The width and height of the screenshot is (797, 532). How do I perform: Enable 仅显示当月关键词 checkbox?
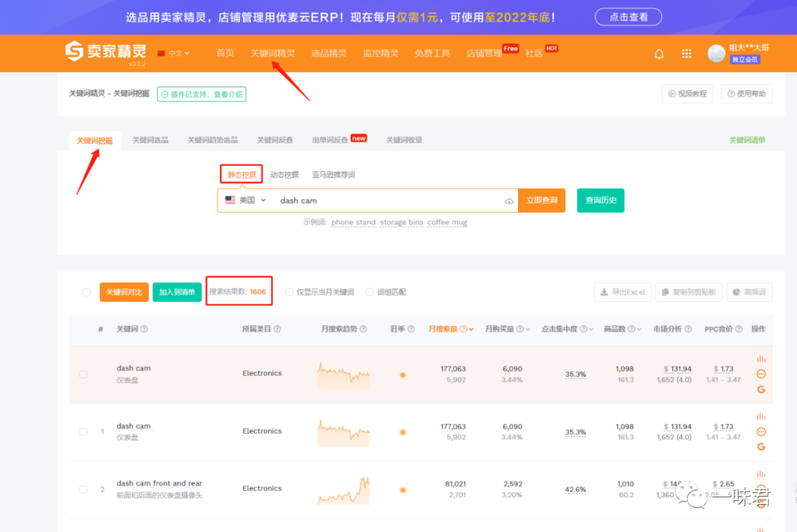[289, 292]
